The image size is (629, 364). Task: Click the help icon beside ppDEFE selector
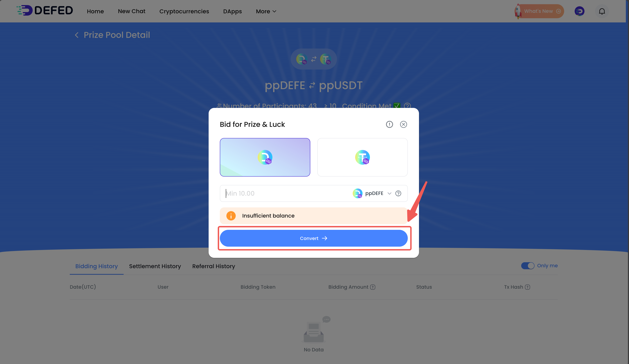398,193
